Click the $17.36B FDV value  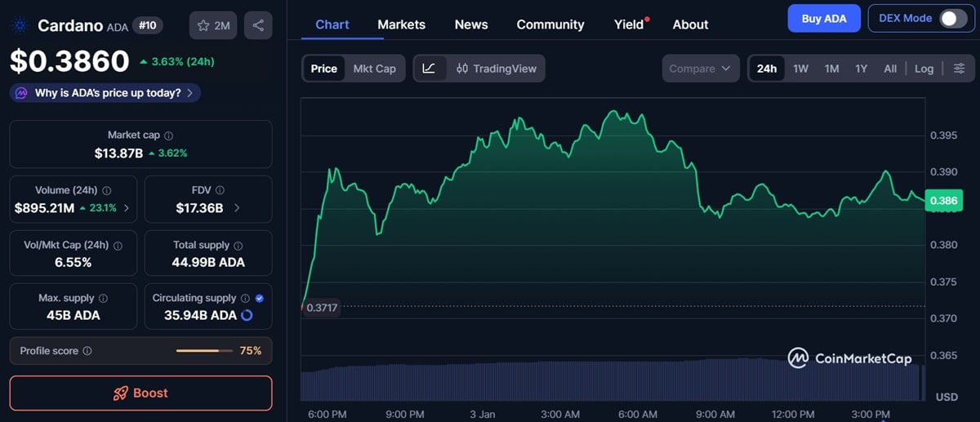tap(199, 208)
